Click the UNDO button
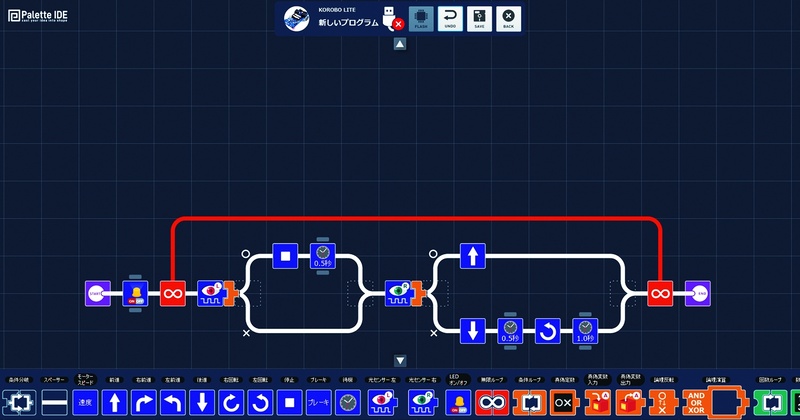The image size is (800, 420). pyautogui.click(x=450, y=19)
